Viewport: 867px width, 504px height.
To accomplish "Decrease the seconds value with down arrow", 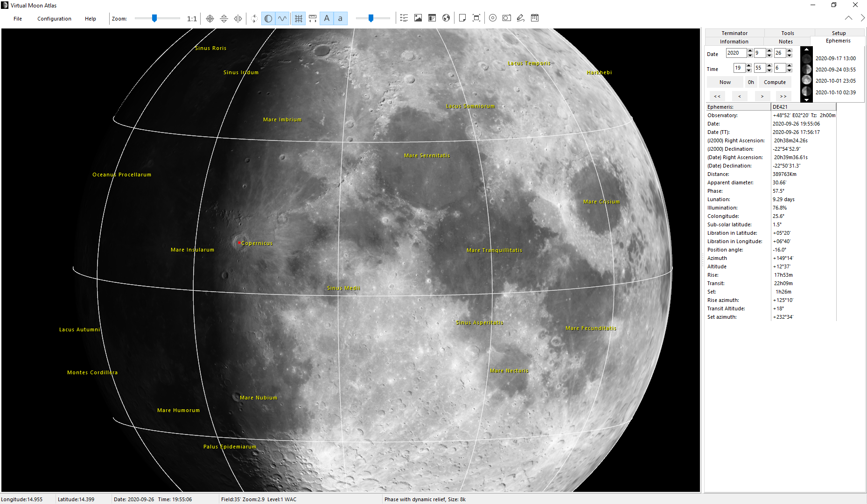I will [x=789, y=70].
